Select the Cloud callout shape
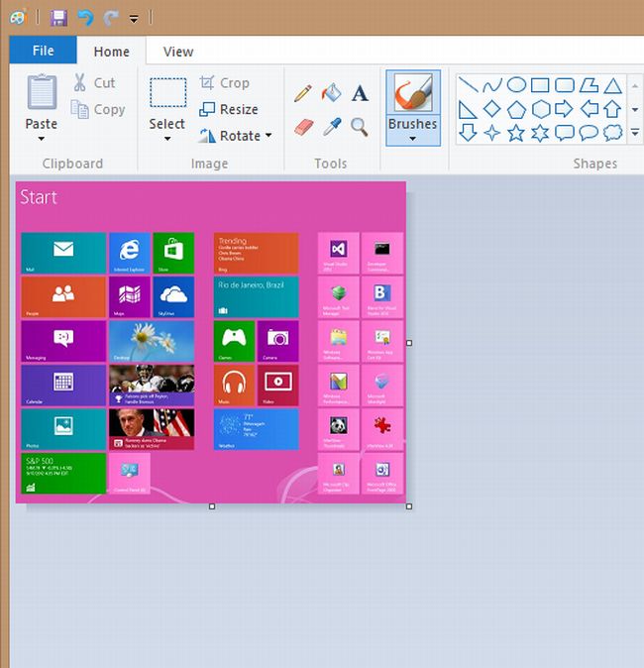Viewport: 644px width, 668px height. click(613, 133)
